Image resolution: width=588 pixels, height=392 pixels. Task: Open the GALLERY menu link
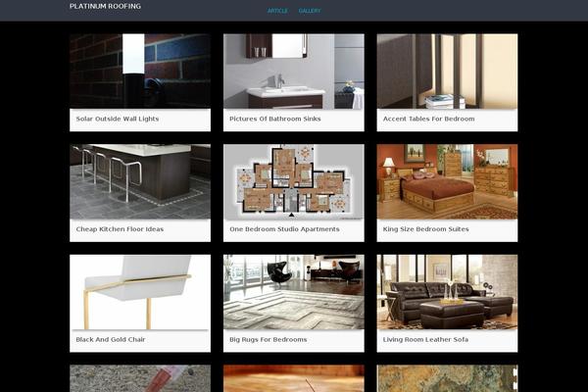point(310,11)
